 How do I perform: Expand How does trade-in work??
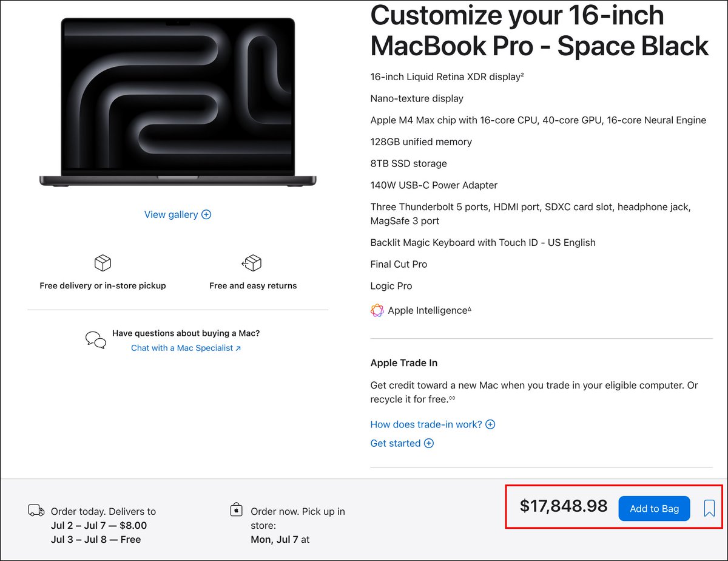click(433, 424)
